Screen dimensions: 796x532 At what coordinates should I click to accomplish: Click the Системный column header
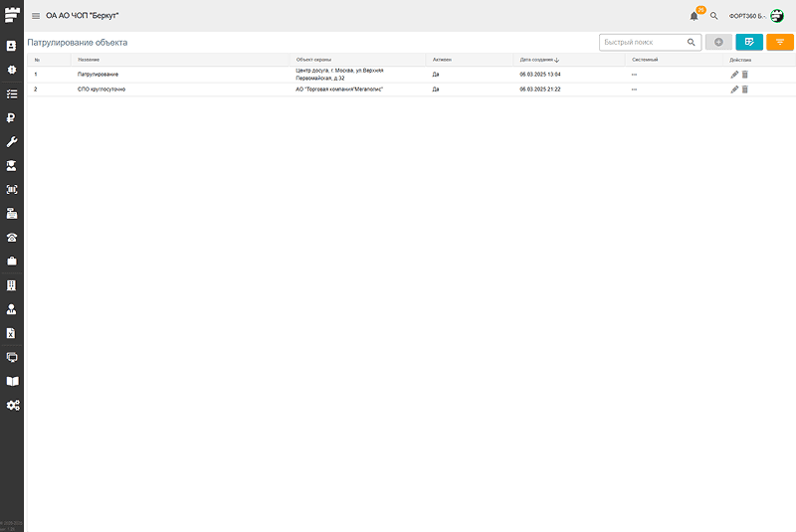pyautogui.click(x=645, y=60)
